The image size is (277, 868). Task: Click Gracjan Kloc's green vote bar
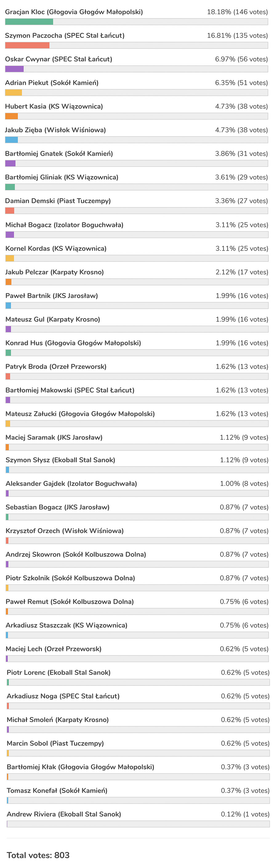click(29, 22)
